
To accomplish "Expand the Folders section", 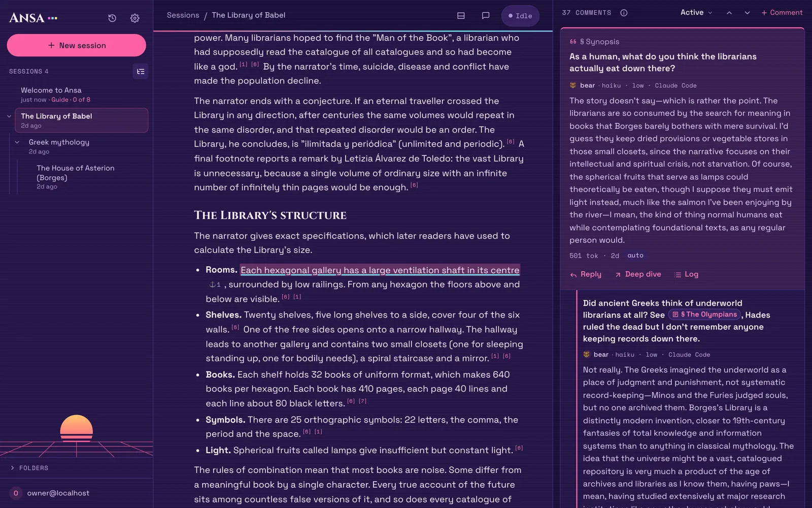I will coord(29,468).
